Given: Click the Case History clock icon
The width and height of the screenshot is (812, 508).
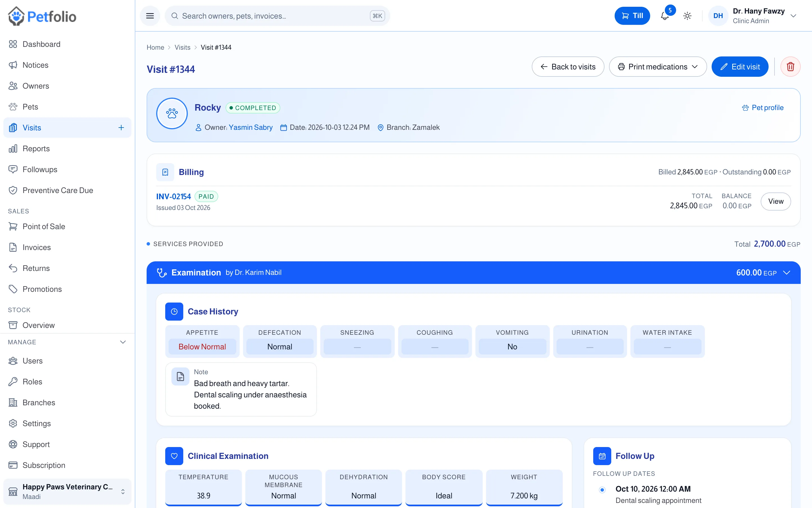Looking at the screenshot, I should [x=174, y=312].
